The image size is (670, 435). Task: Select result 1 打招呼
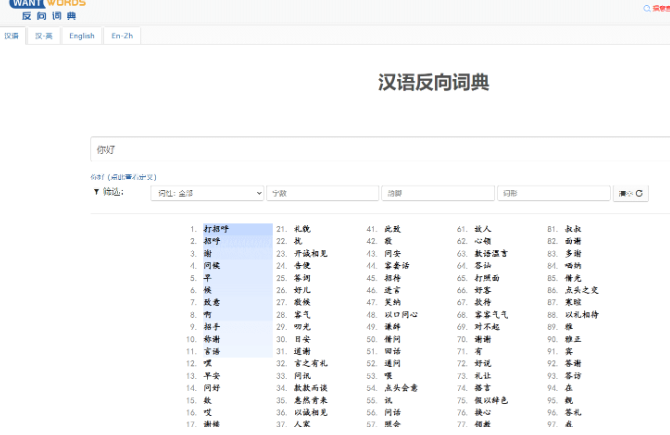coord(216,229)
